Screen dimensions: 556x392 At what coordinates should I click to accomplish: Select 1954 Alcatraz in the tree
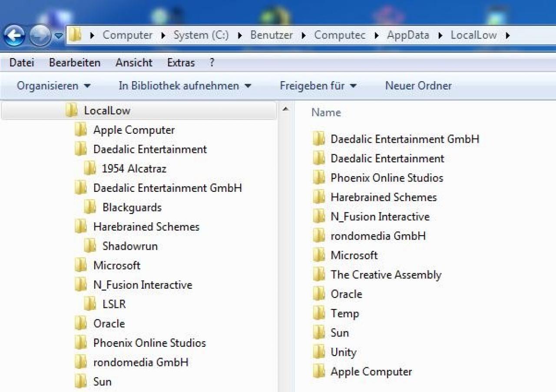134,168
